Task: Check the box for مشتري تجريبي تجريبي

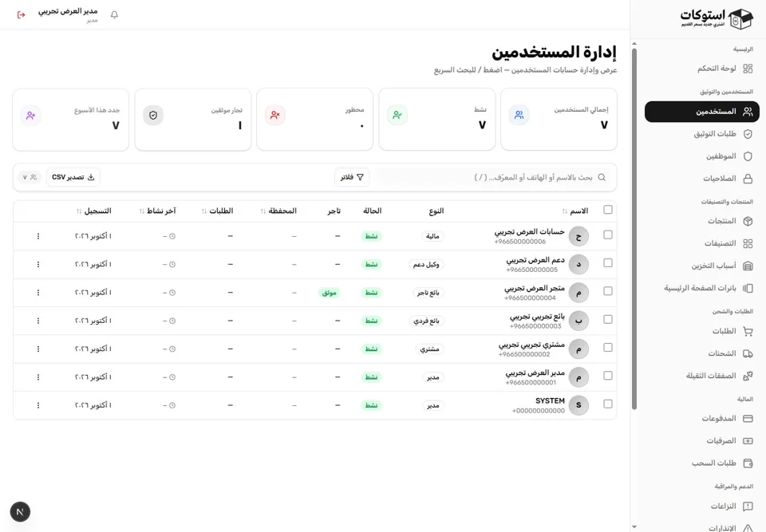Action: point(608,347)
